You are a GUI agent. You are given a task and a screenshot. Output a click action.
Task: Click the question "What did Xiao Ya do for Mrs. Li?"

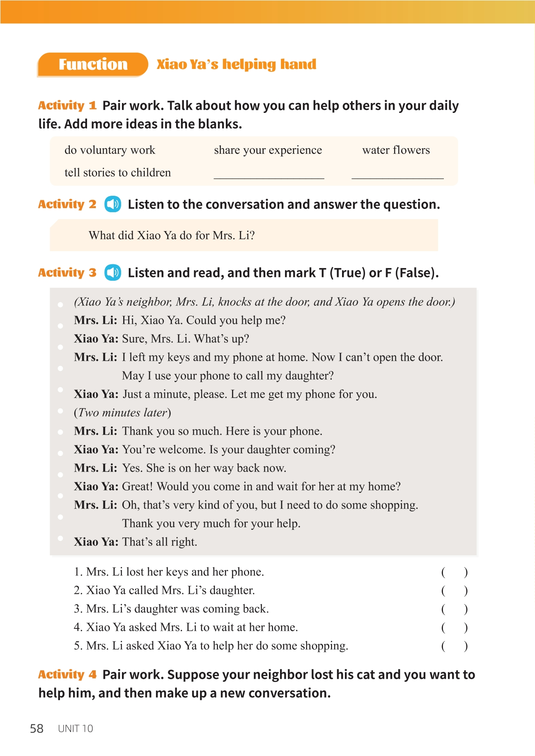tap(172, 236)
